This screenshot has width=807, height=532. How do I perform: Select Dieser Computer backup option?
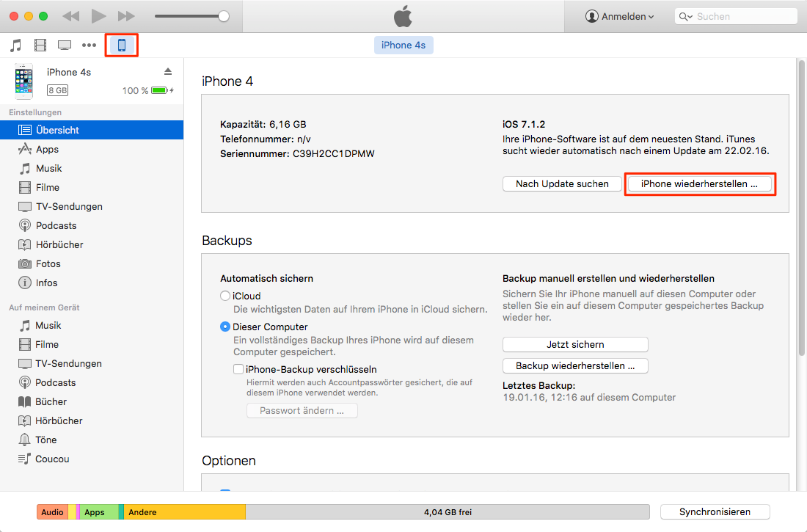tap(225, 327)
